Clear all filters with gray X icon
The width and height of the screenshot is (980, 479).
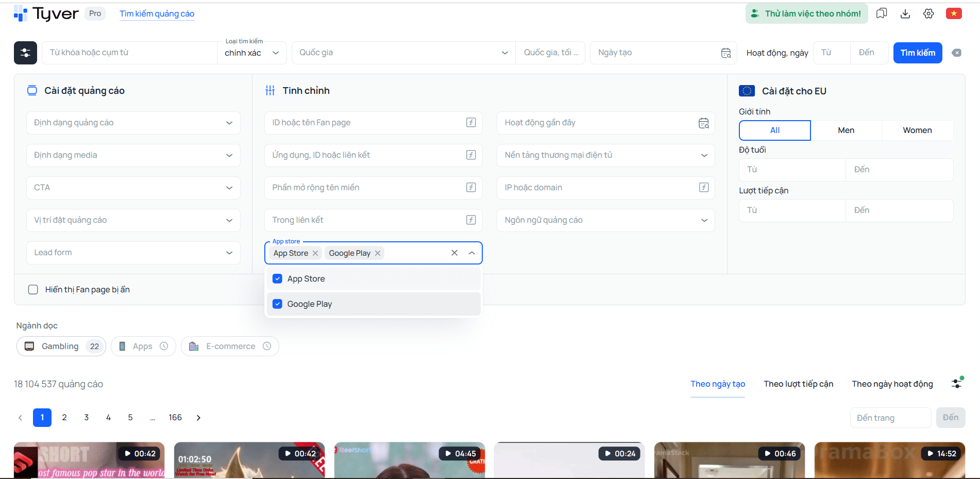pos(956,53)
